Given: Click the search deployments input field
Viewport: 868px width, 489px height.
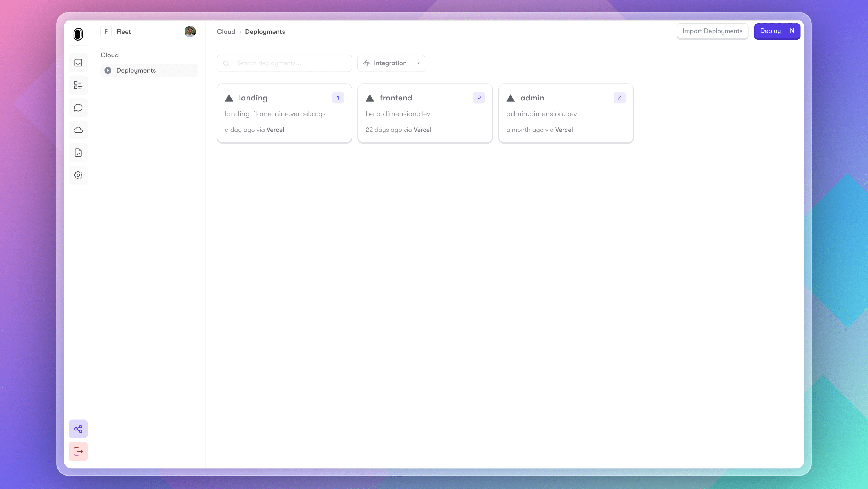Looking at the screenshot, I should (284, 63).
